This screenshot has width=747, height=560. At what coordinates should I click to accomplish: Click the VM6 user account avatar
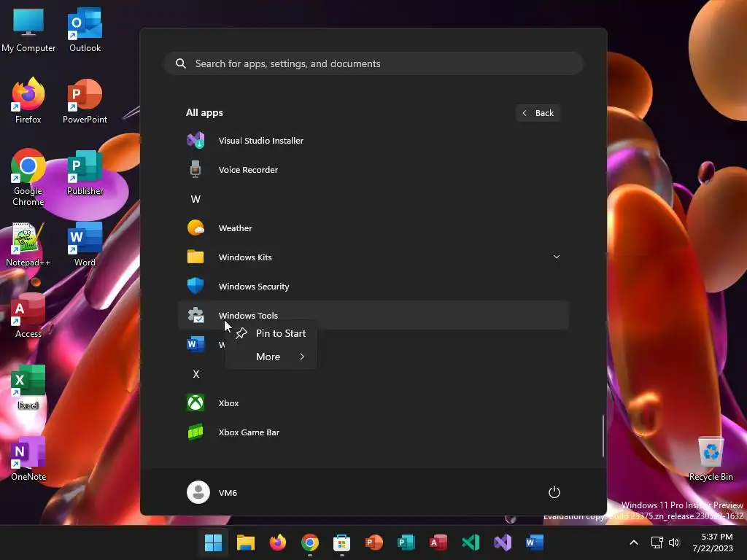point(198,492)
